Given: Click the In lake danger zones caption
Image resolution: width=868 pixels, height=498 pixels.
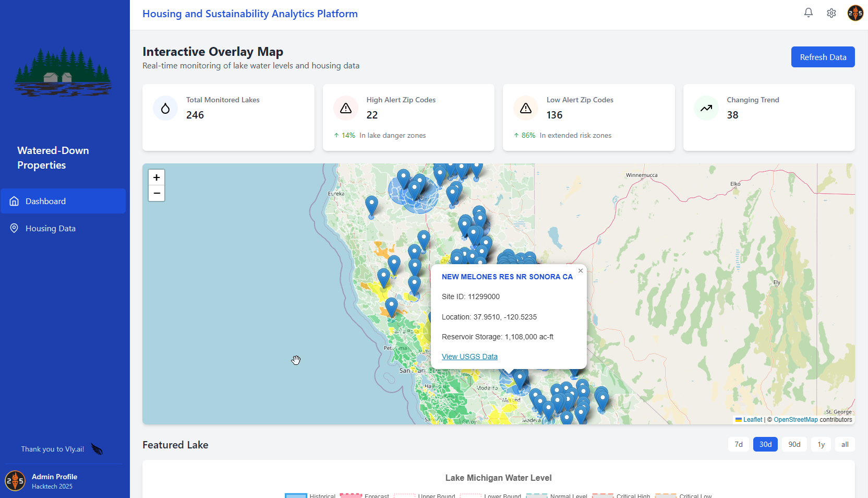Looking at the screenshot, I should pos(393,135).
